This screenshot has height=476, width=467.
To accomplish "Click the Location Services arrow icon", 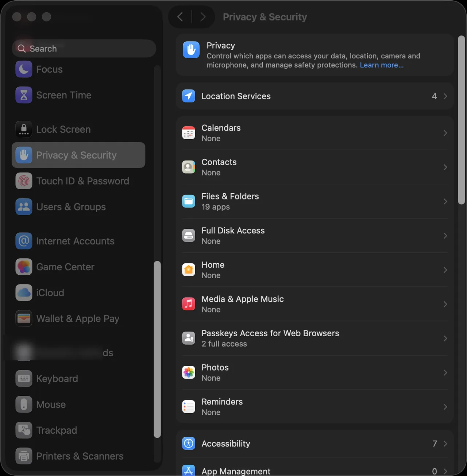I will 189,96.
